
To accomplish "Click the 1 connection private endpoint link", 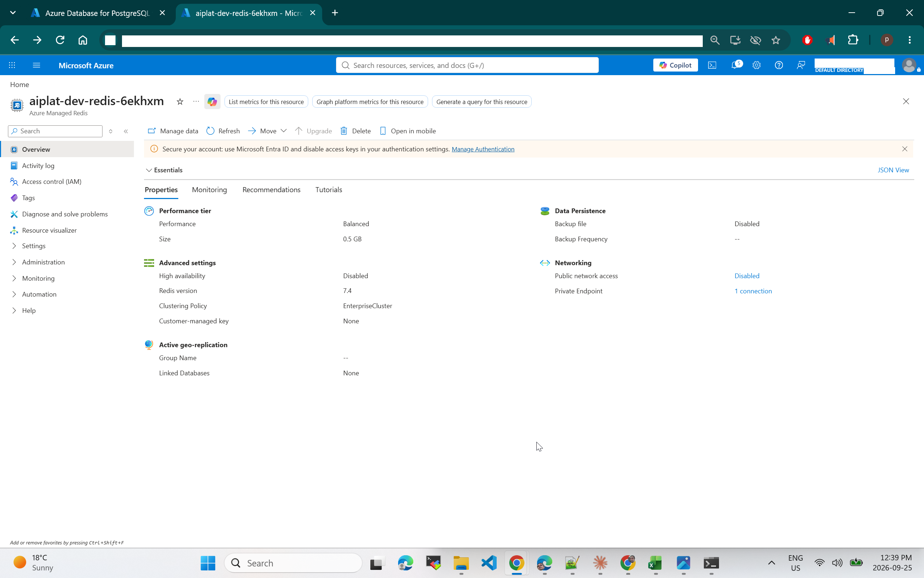I will tap(753, 291).
